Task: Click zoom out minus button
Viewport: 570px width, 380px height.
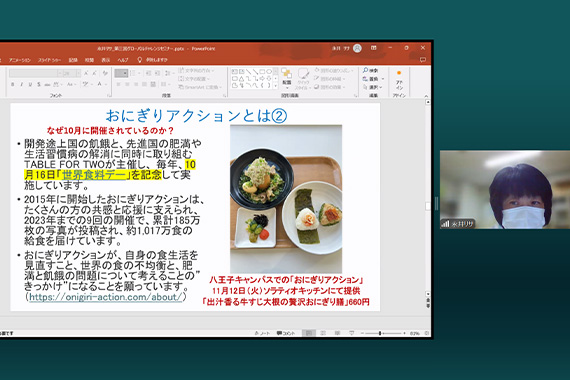Action: (x=362, y=333)
